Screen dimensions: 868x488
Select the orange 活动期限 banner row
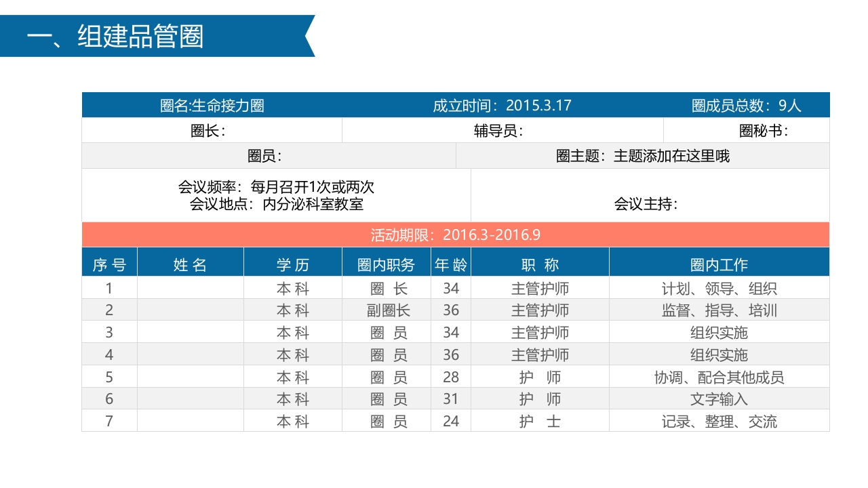[x=456, y=235]
